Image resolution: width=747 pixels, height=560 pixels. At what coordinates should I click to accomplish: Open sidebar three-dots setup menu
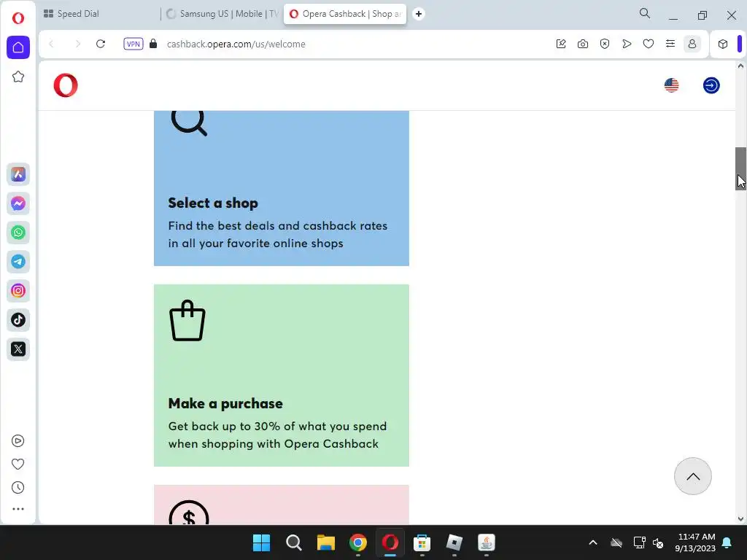pyautogui.click(x=18, y=509)
